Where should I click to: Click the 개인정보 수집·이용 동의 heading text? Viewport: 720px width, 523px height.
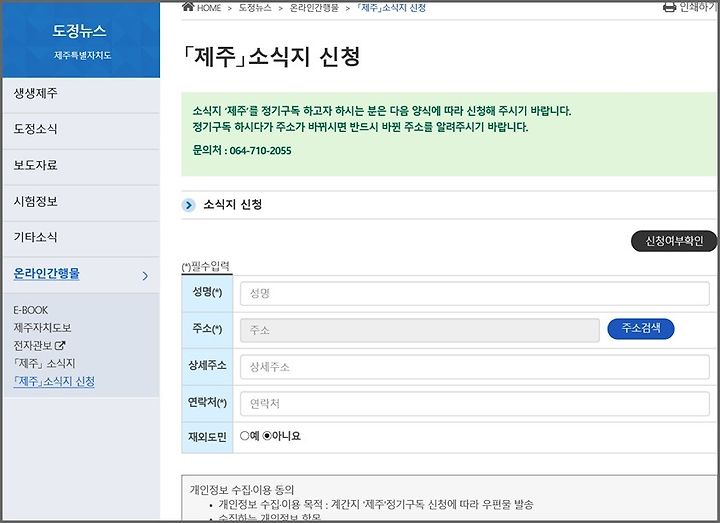[242, 489]
